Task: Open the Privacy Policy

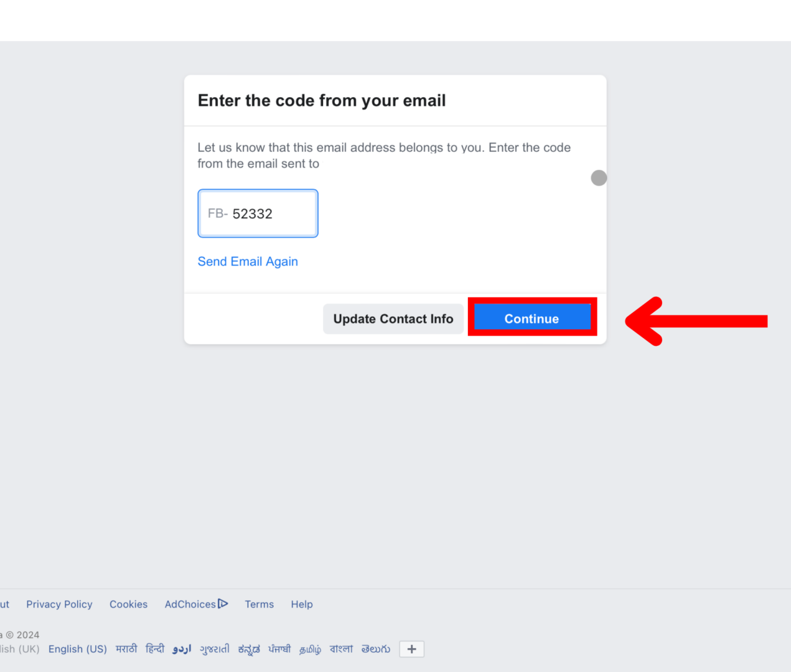Action: pyautogui.click(x=59, y=604)
